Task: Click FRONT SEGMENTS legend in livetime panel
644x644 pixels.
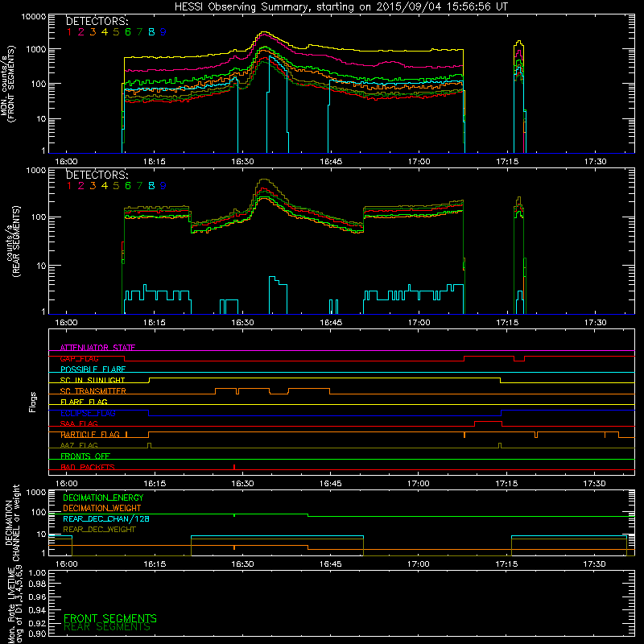Action: (x=110, y=618)
